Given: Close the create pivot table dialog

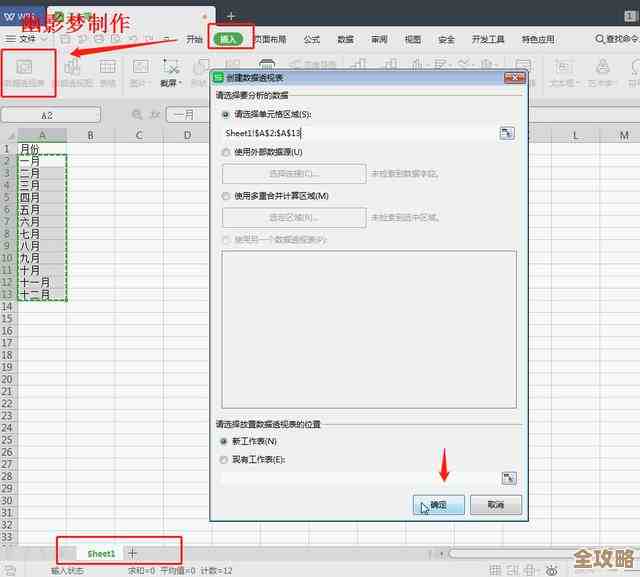Looking at the screenshot, I should [x=515, y=77].
